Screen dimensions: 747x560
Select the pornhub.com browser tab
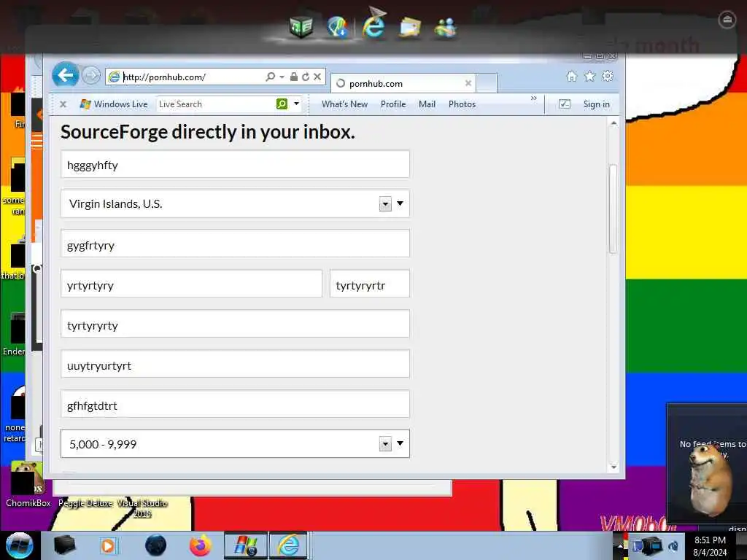click(x=402, y=83)
